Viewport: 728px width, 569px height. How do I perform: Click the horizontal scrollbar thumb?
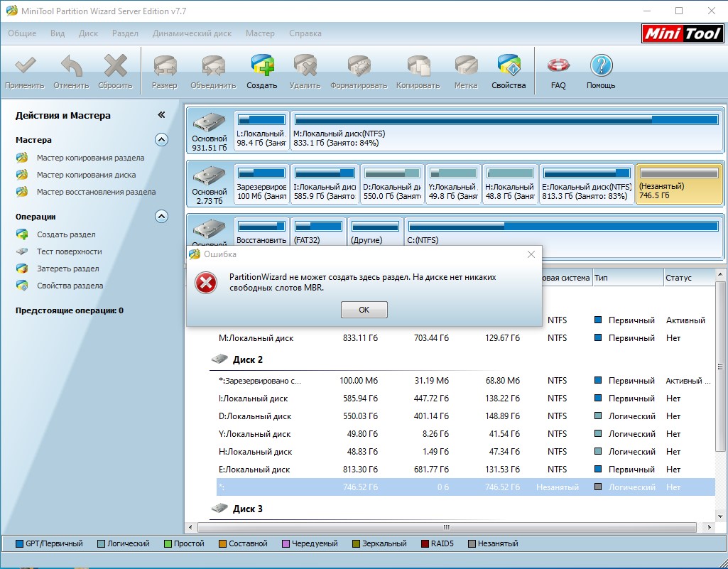pos(447,527)
